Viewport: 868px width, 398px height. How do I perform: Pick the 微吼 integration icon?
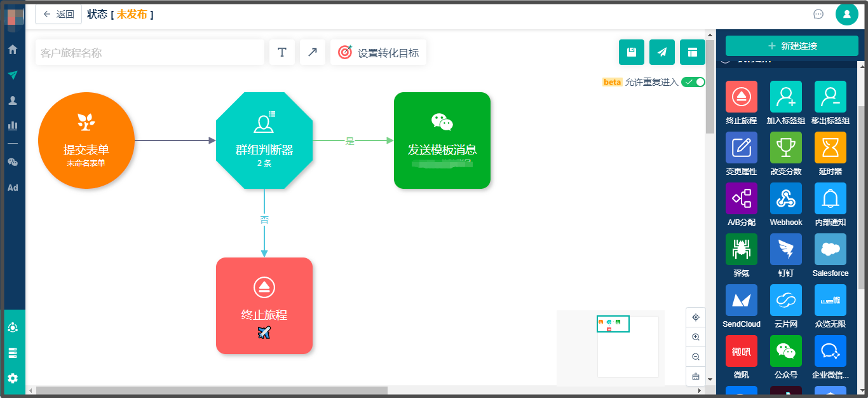coord(741,351)
